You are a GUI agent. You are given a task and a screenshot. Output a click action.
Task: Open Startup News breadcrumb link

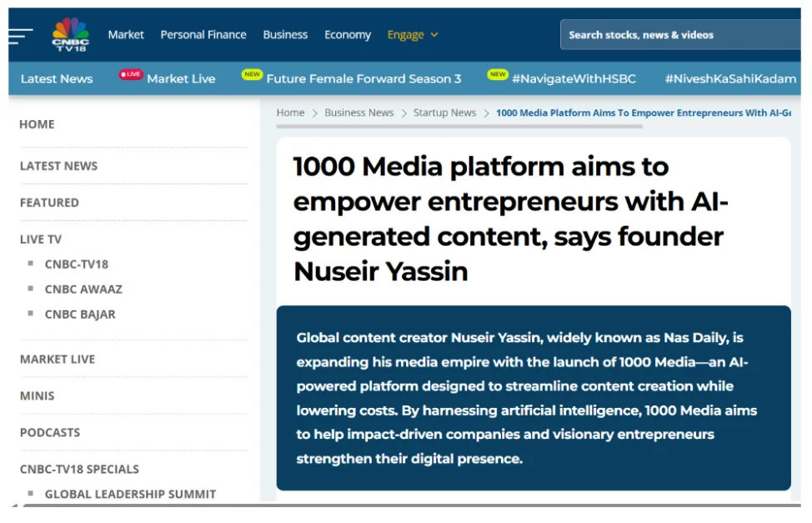click(444, 113)
